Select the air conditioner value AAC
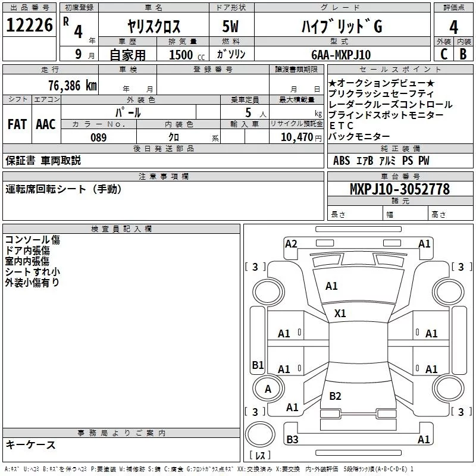Image resolution: width=476 pixels, height=476 pixels. pyautogui.click(x=46, y=124)
